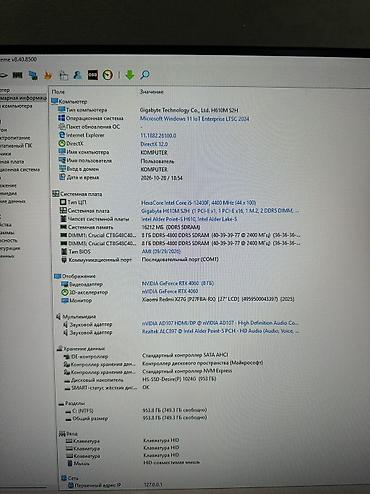The height and width of the screenshot is (494, 370).
Task: Select the Хранение данных group header
Action: pyautogui.click(x=81, y=348)
